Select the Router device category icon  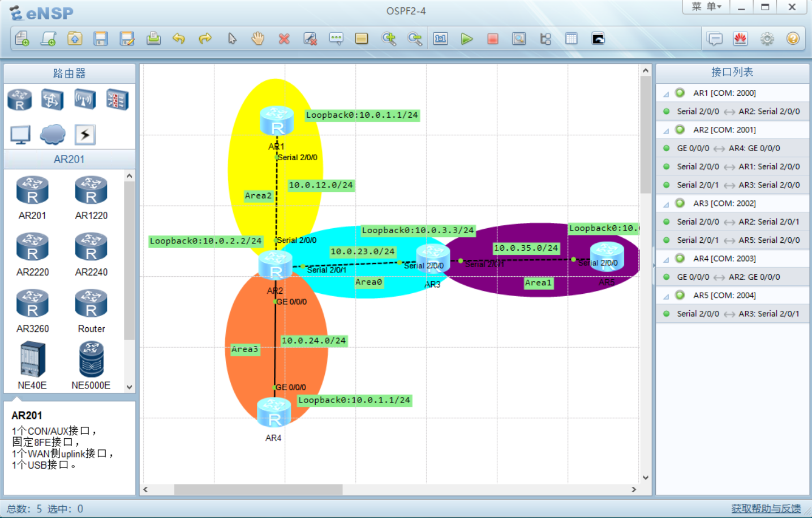[x=20, y=100]
